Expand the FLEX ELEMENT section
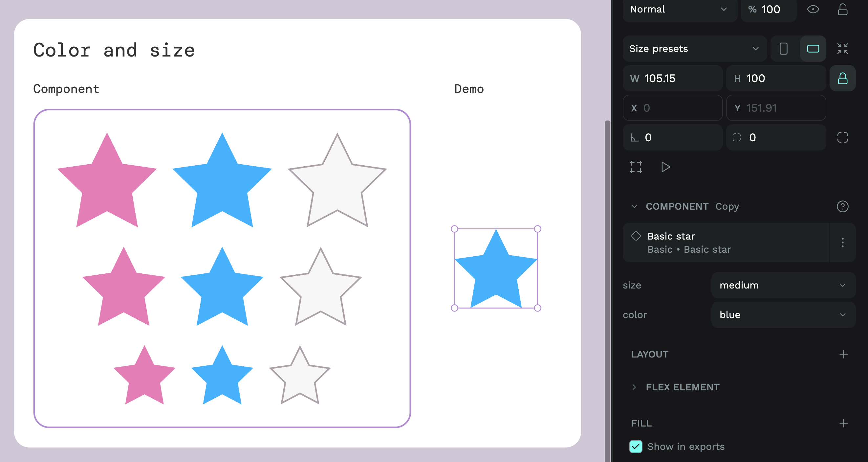This screenshot has width=868, height=462. pyautogui.click(x=634, y=387)
